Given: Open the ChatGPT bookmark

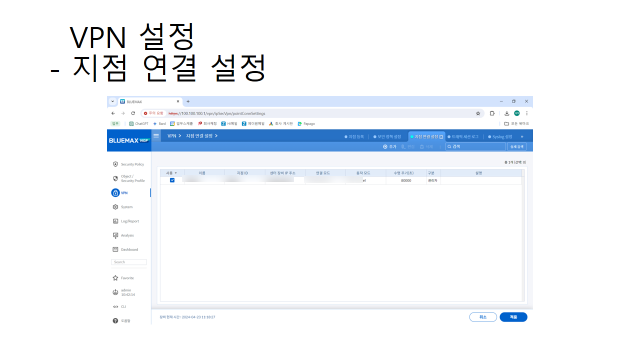Looking at the screenshot, I should click(x=139, y=124).
